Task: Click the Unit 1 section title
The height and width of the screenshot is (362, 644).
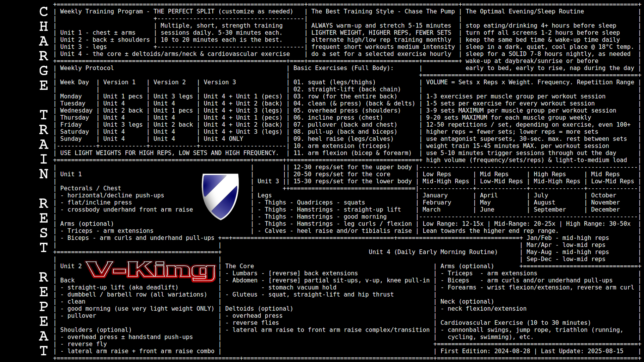Action: click(x=71, y=174)
